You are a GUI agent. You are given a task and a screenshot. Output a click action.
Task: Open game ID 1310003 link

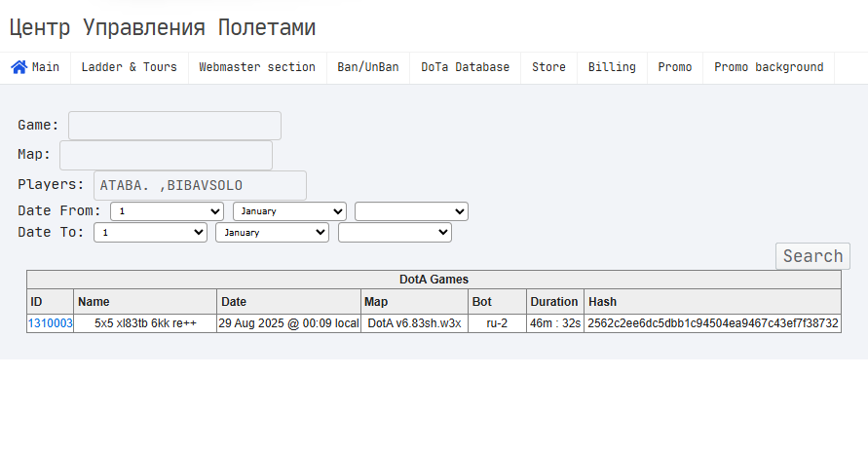pos(51,323)
